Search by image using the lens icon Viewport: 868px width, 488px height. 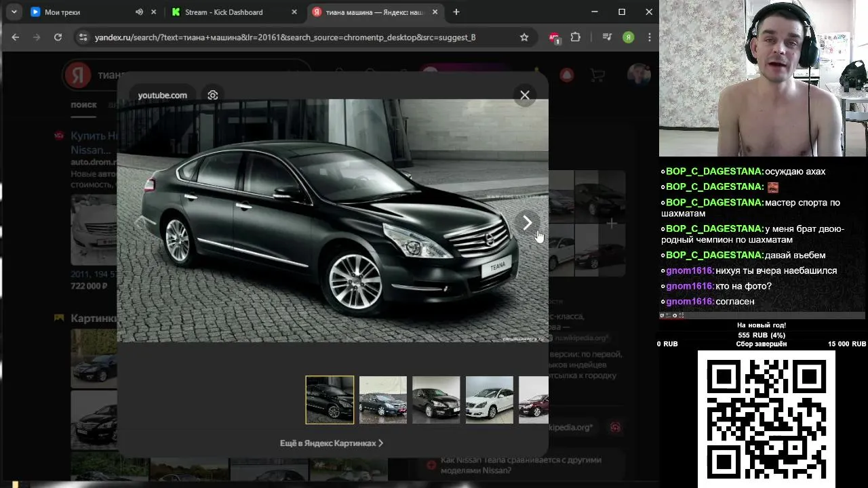point(213,95)
